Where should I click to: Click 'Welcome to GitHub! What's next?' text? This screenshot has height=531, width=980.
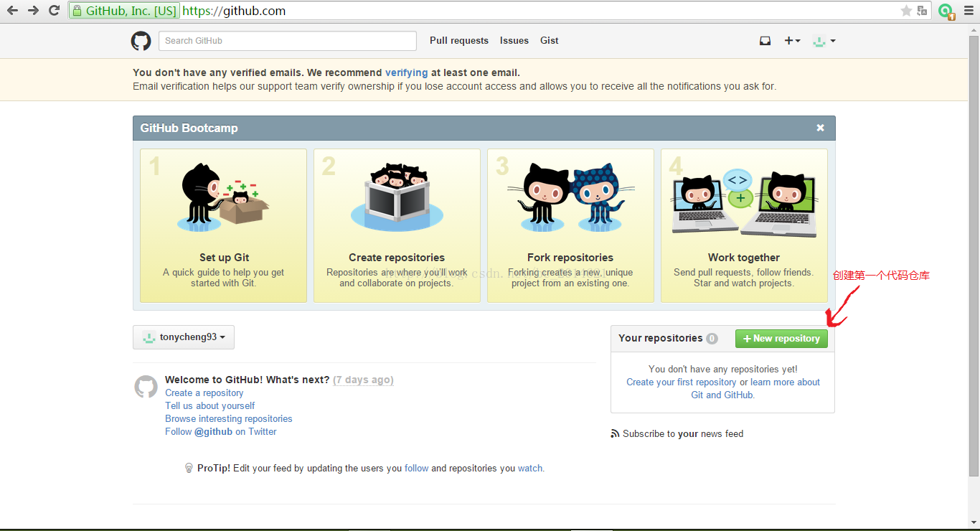tap(248, 380)
